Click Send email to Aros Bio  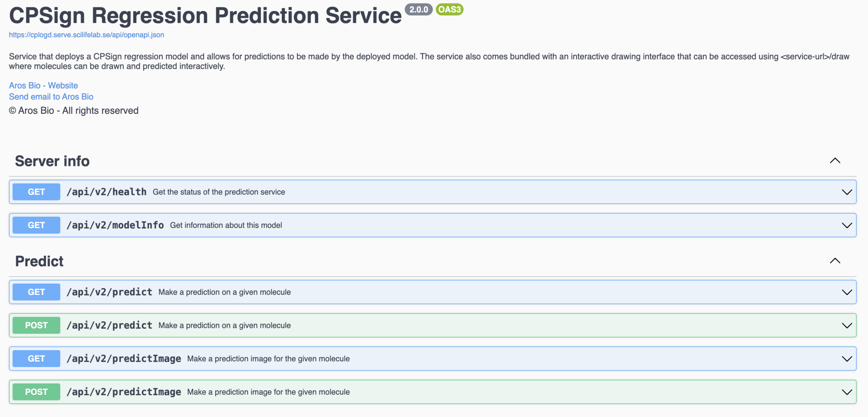click(51, 97)
